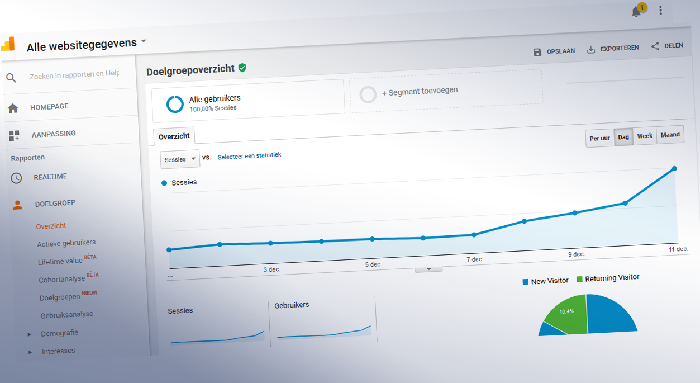The image size is (700, 383).
Task: Click the 7 dec. axis label
Action: 474,259
